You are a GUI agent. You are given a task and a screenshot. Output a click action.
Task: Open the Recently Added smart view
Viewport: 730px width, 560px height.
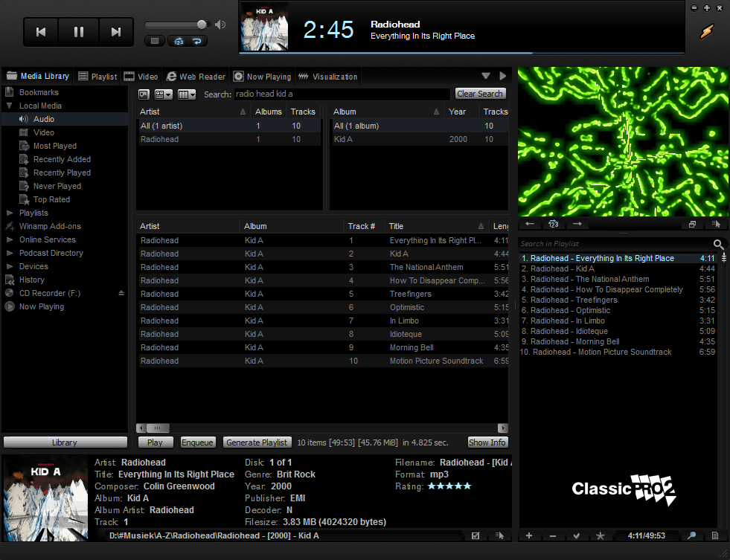pyautogui.click(x=62, y=159)
